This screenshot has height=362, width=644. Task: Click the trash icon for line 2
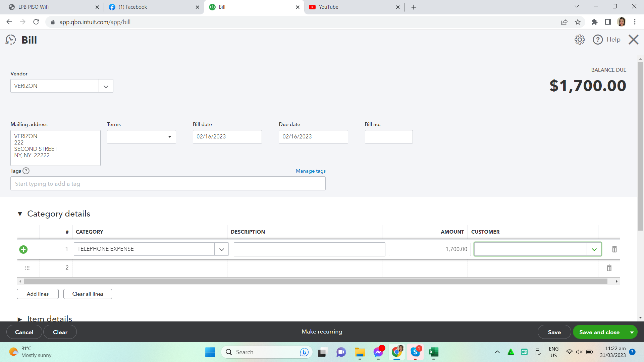[x=609, y=268]
